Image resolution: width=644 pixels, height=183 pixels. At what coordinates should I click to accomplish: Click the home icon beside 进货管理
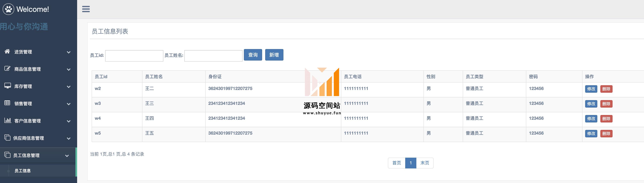click(x=7, y=51)
